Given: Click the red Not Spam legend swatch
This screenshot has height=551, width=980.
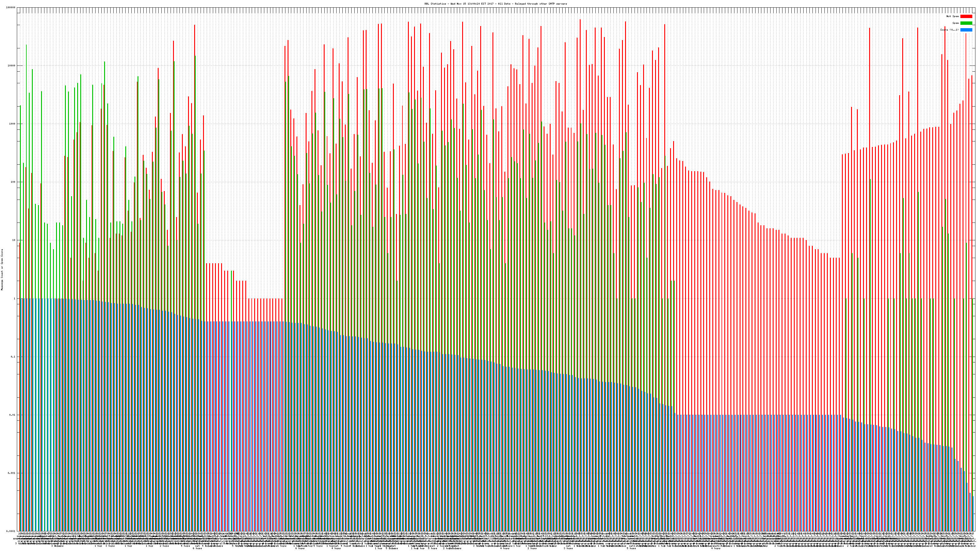Looking at the screenshot, I should click(966, 16).
